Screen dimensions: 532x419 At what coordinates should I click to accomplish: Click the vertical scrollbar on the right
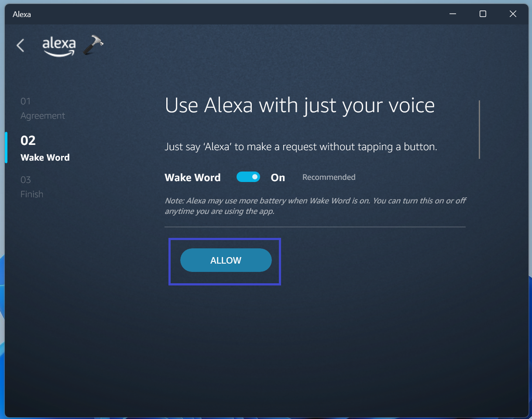coord(479,130)
